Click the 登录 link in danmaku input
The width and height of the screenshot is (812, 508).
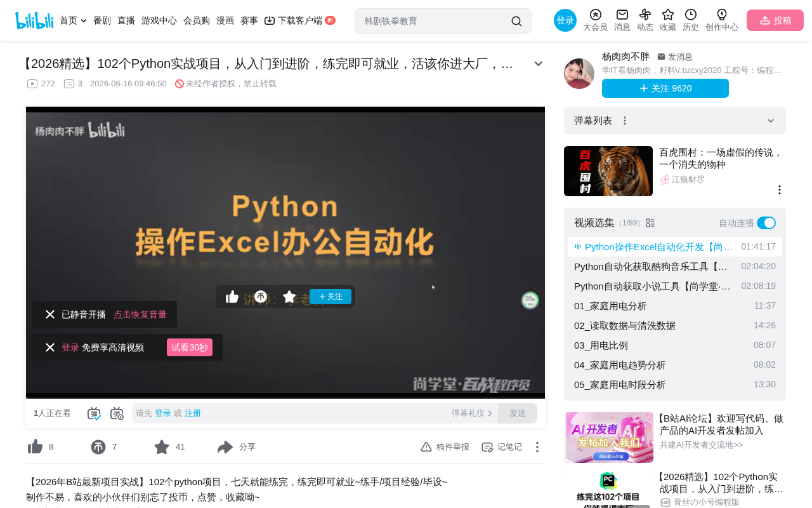pos(163,413)
